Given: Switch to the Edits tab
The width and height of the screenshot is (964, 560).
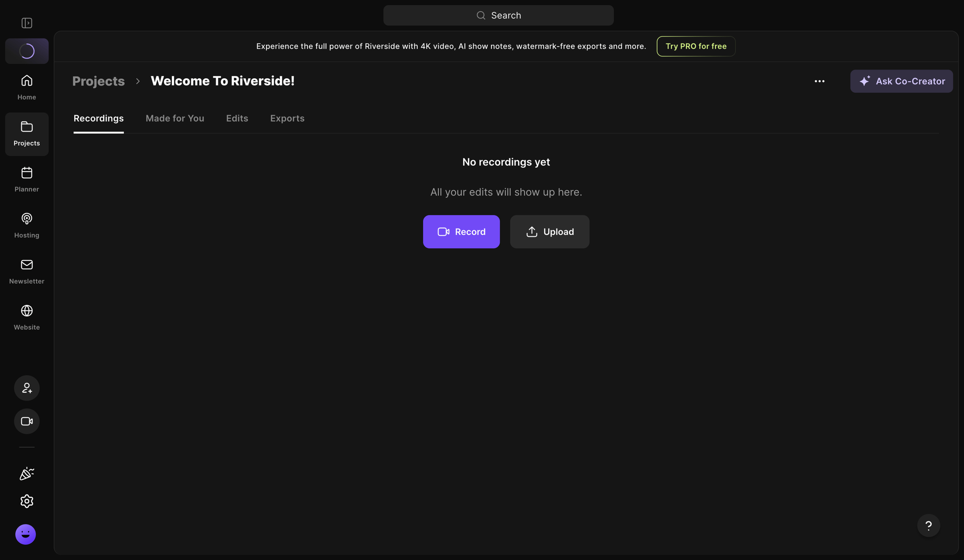Looking at the screenshot, I should (x=237, y=118).
